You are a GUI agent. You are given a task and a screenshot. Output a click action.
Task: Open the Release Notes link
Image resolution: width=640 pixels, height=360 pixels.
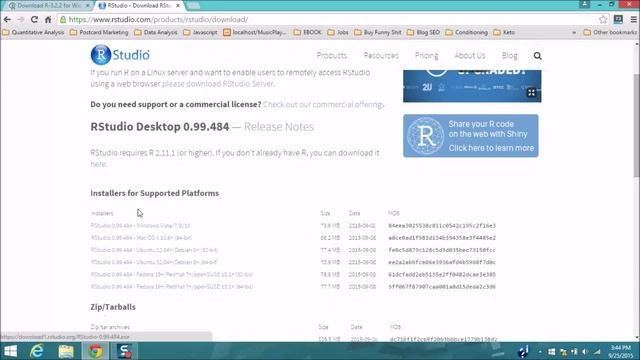279,127
